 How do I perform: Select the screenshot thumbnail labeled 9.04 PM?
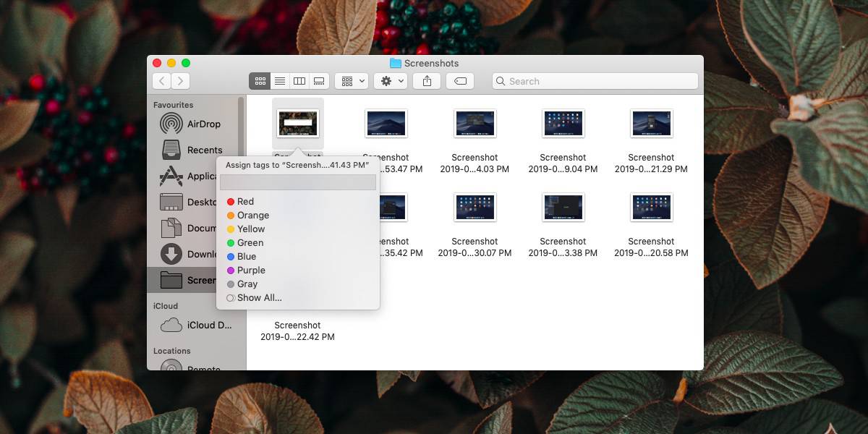pos(563,123)
